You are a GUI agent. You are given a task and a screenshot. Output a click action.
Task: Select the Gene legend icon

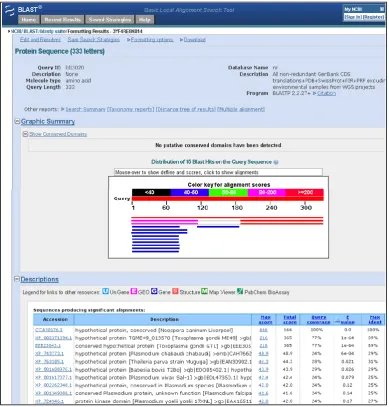click(x=154, y=291)
